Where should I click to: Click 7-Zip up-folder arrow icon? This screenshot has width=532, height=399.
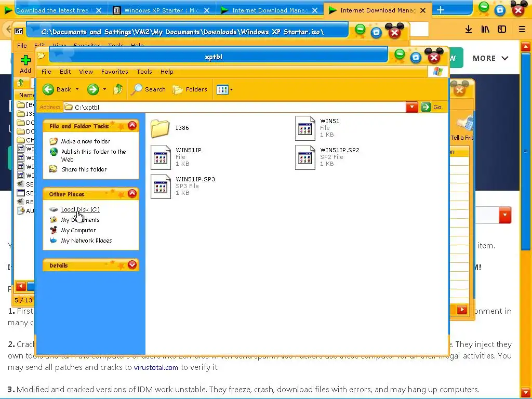tap(21, 83)
